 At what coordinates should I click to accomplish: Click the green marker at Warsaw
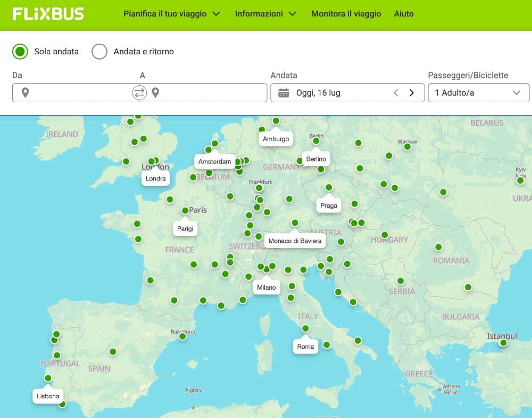408,146
